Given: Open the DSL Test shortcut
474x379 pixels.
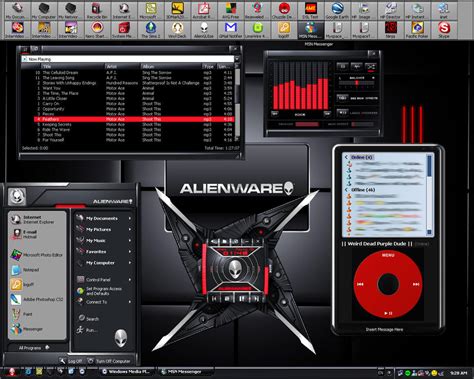Looking at the screenshot, I should tap(310, 11).
